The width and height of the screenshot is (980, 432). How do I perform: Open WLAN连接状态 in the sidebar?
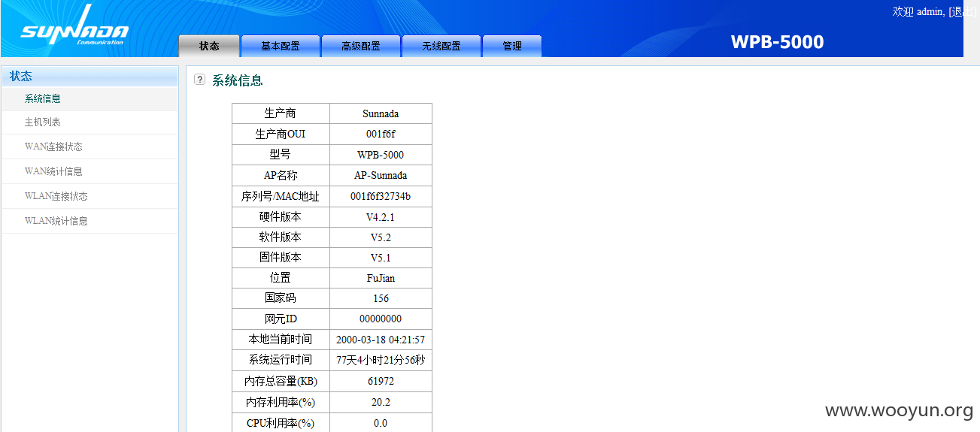click(90, 196)
